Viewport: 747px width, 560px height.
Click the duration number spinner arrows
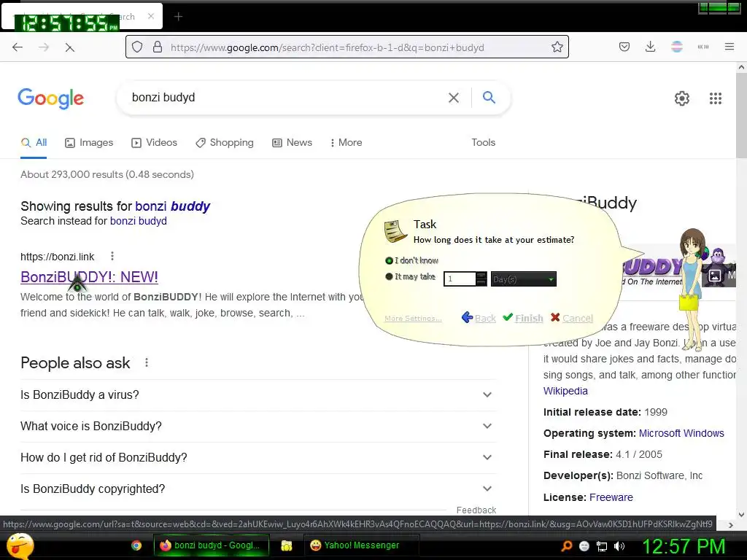pyautogui.click(x=481, y=279)
